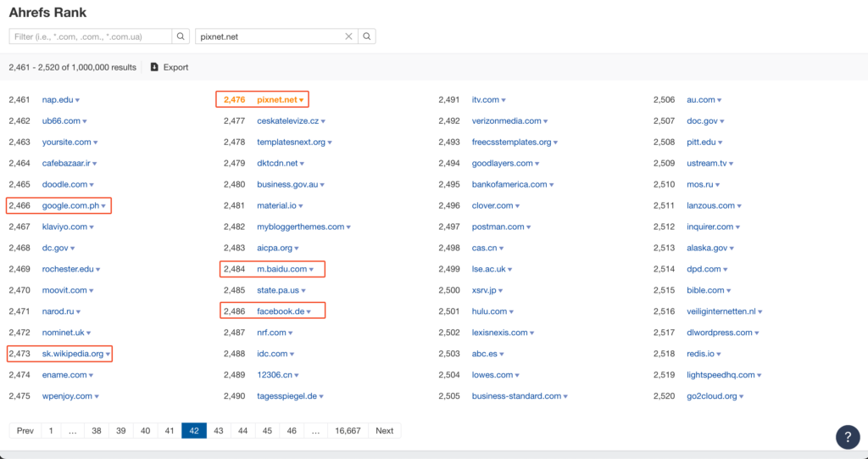
Task: Expand dropdown arrow next to m.baidu.com
Action: point(311,270)
